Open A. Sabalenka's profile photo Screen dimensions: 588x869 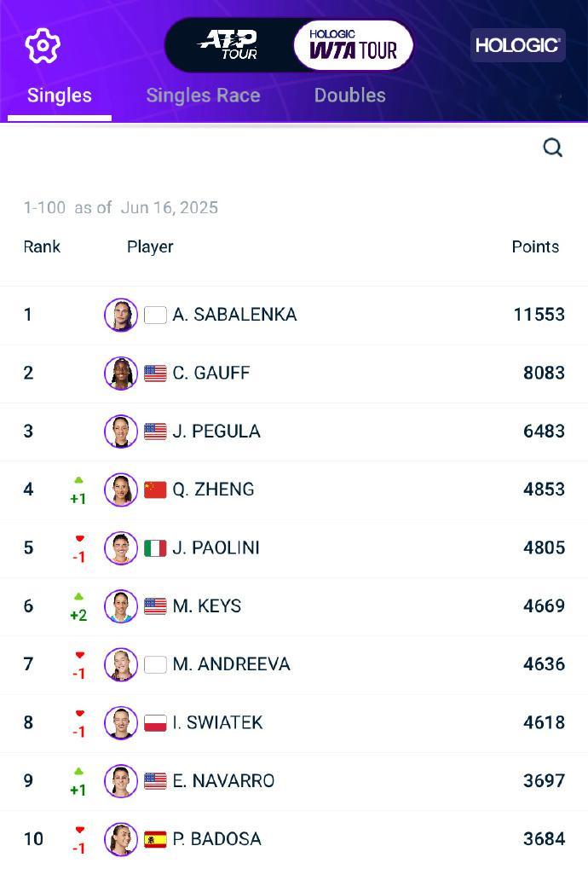(x=121, y=314)
